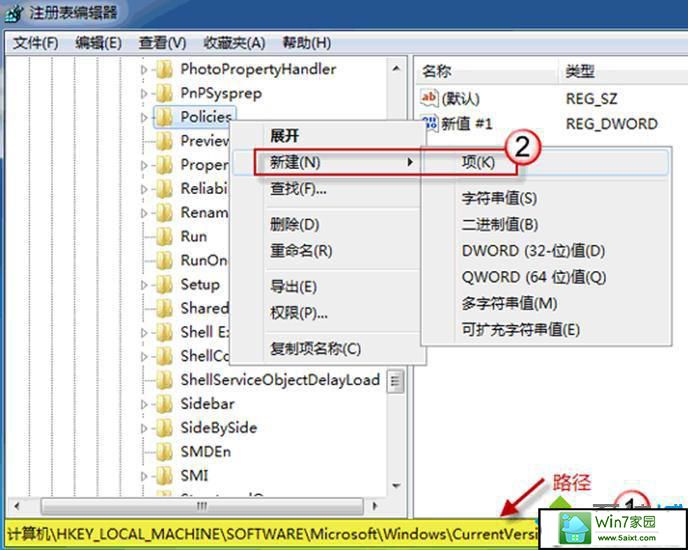Select the 新值 #1 value name

[466, 124]
